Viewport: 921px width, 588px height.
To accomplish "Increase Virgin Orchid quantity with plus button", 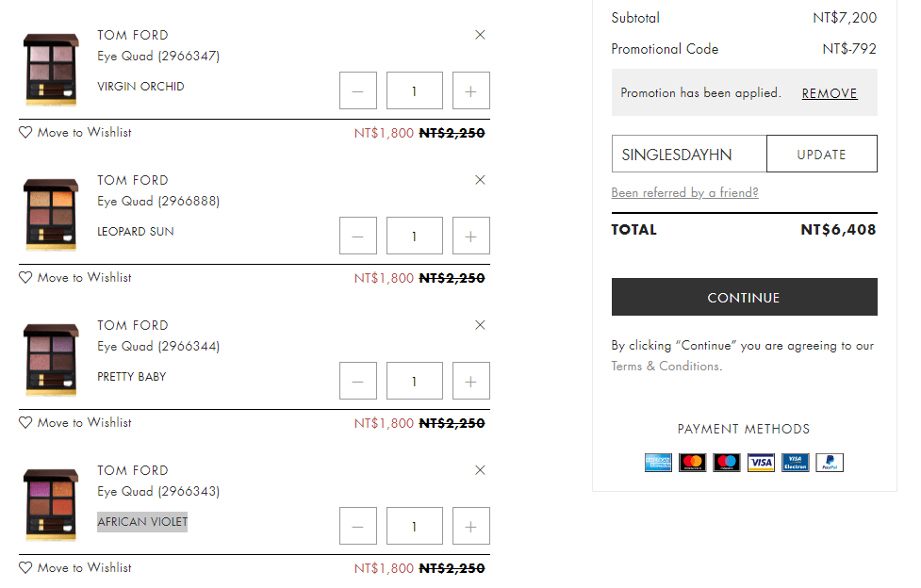I will (470, 91).
